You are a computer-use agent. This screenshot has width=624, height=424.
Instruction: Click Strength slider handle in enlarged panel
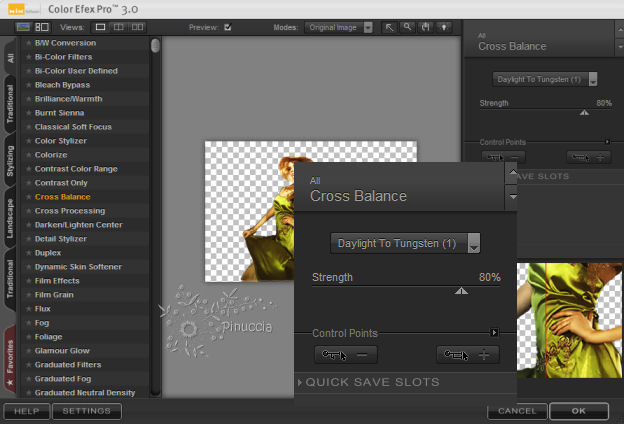[x=461, y=291]
